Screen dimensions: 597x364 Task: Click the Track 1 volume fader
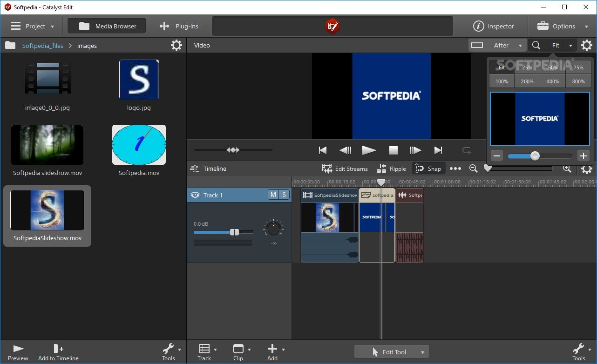[234, 232]
